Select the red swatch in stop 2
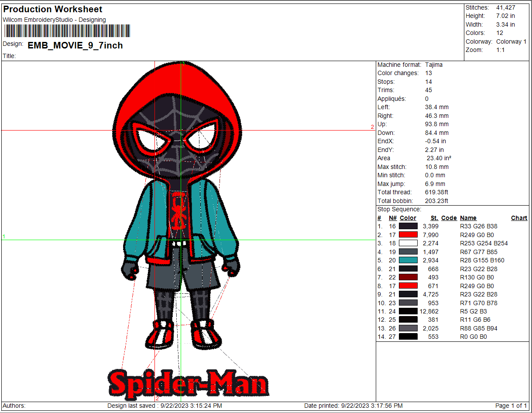The image size is (532, 413). pyautogui.click(x=408, y=235)
